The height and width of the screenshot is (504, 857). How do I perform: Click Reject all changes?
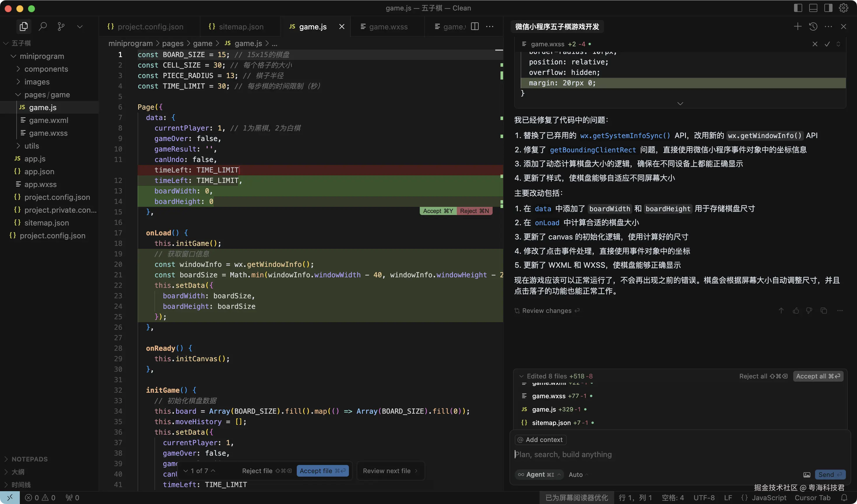[763, 376]
